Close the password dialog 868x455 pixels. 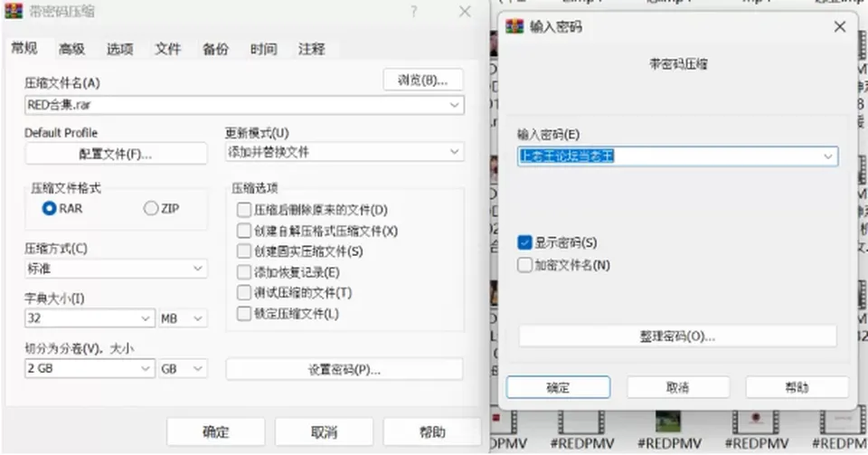click(840, 26)
